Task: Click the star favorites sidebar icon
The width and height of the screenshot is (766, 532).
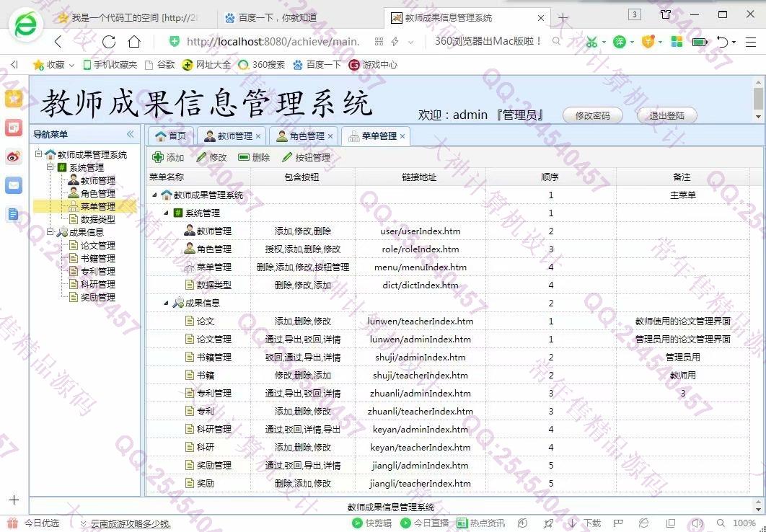Action: coord(14,99)
